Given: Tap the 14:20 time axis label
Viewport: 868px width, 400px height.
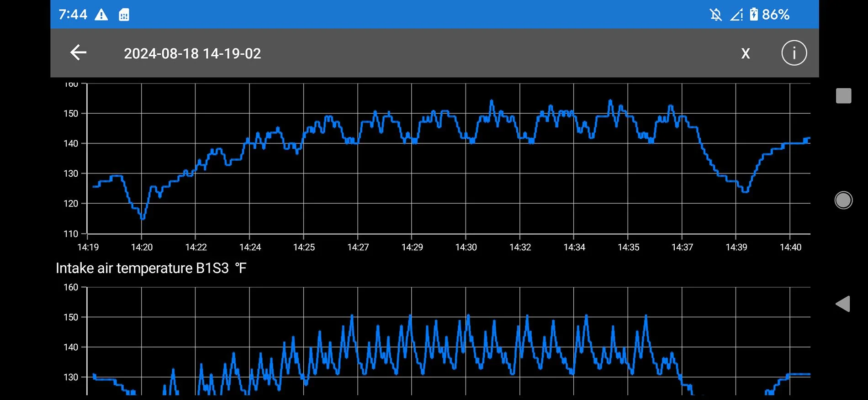Looking at the screenshot, I should click(142, 247).
